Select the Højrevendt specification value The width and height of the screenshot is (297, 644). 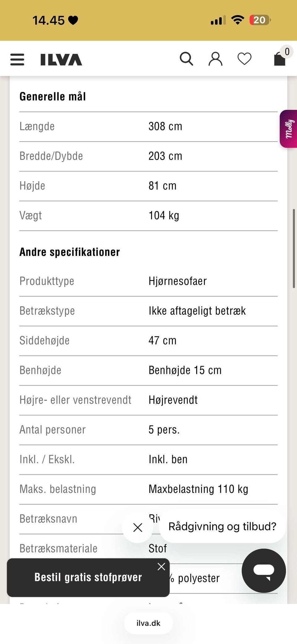pyautogui.click(x=173, y=400)
